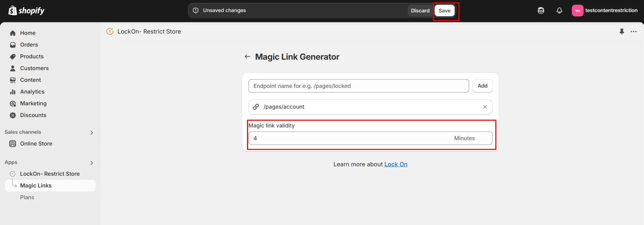Open the app's three-dot more menu
Screen dimensions: 644x225
633,32
